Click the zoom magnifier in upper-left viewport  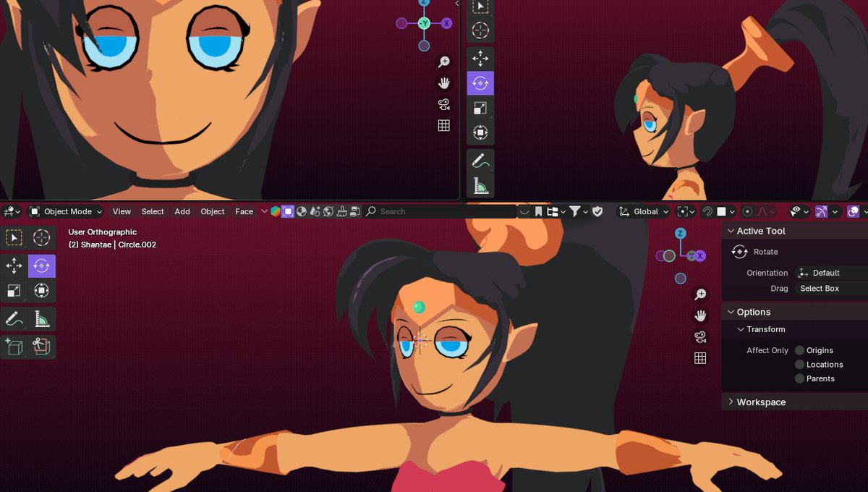click(444, 62)
